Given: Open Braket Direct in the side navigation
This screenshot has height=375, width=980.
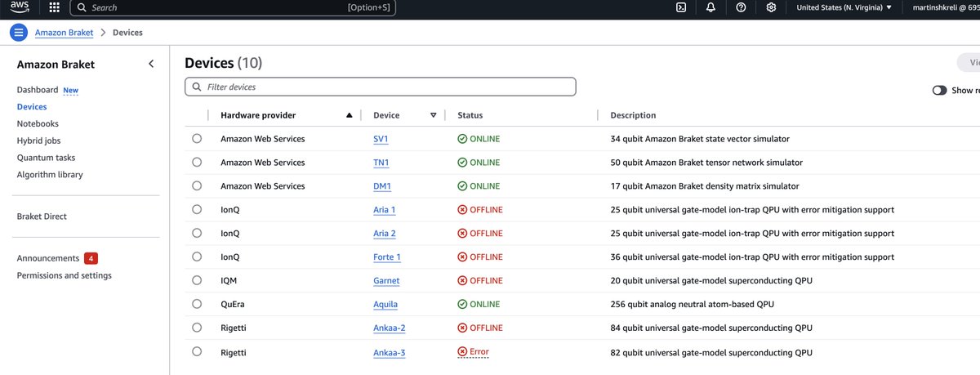Looking at the screenshot, I should [42, 217].
